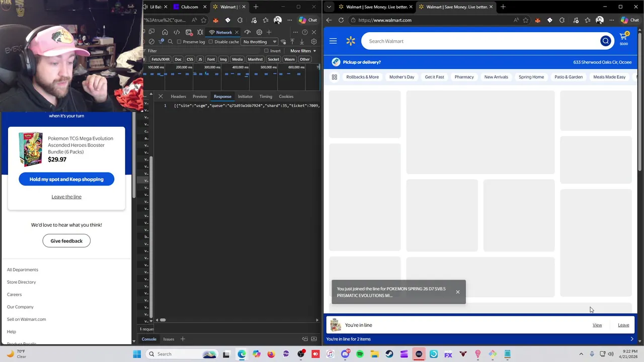Toggle the JS request filter
The height and width of the screenshot is (362, 644).
200,59
